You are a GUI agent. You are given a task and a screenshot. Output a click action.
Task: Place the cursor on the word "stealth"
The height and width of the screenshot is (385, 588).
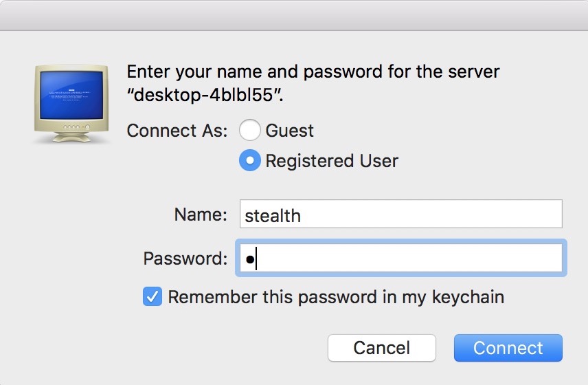[x=273, y=216]
